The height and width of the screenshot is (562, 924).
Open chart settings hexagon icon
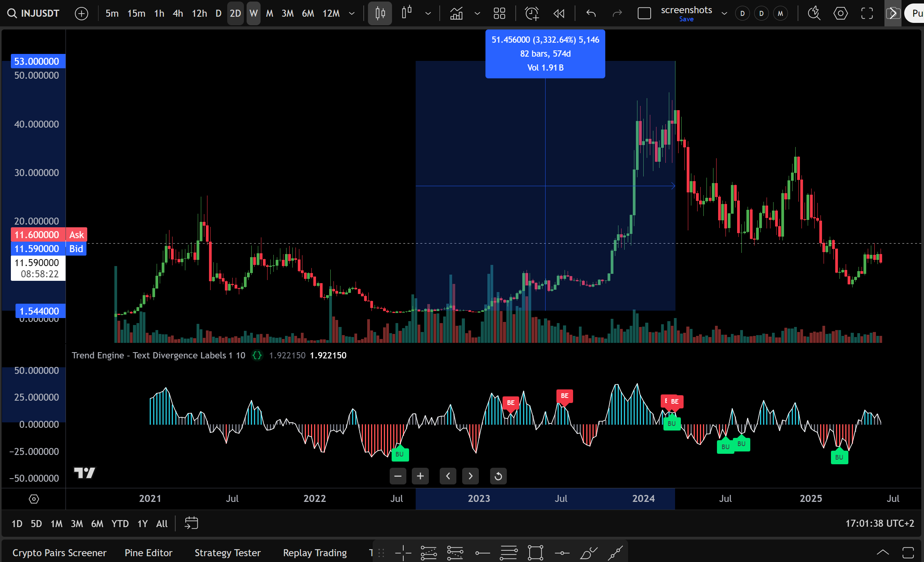point(840,14)
